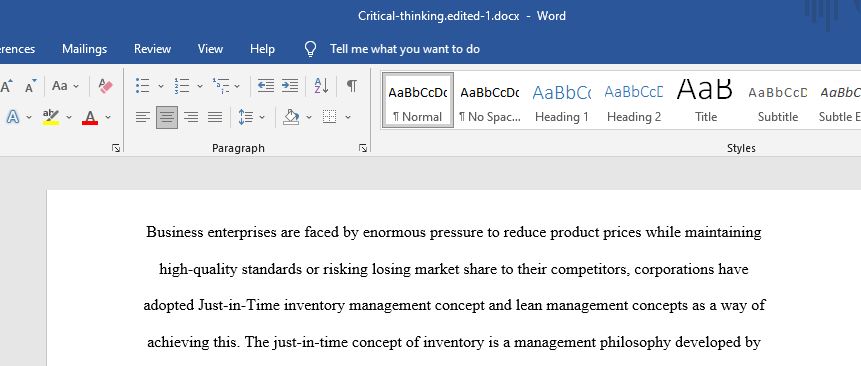Click the Shrink Font icon

pyautogui.click(x=30, y=86)
